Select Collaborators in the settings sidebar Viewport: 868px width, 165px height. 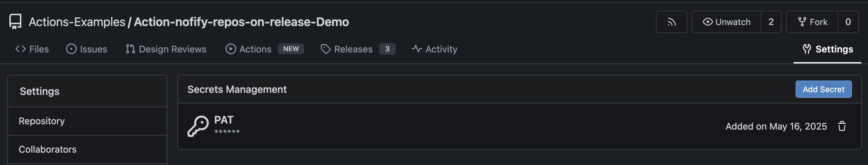point(47,150)
